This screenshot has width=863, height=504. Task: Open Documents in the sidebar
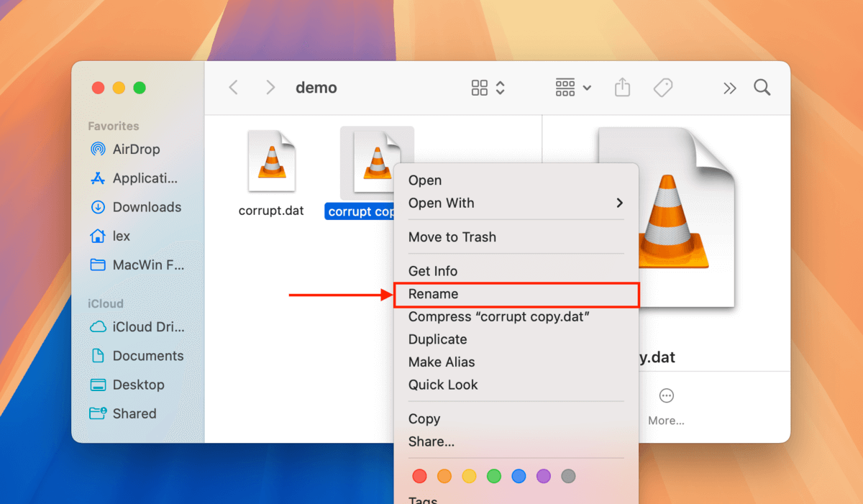[x=137, y=356]
